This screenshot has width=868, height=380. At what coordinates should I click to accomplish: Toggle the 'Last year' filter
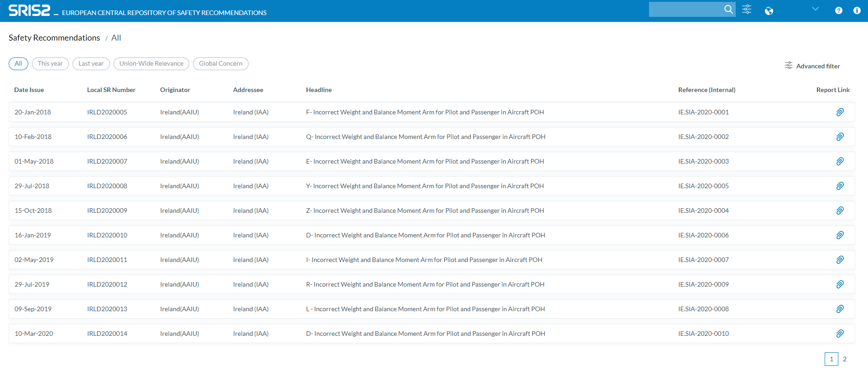tap(91, 64)
